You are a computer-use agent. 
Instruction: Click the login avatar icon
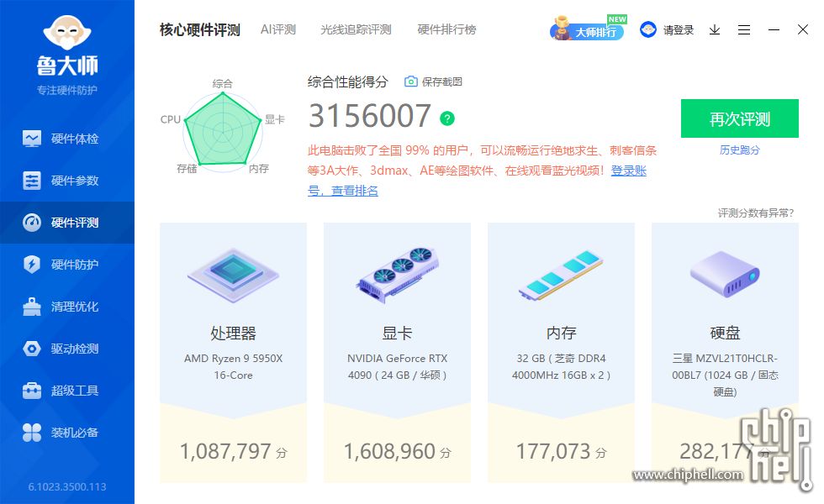(648, 29)
